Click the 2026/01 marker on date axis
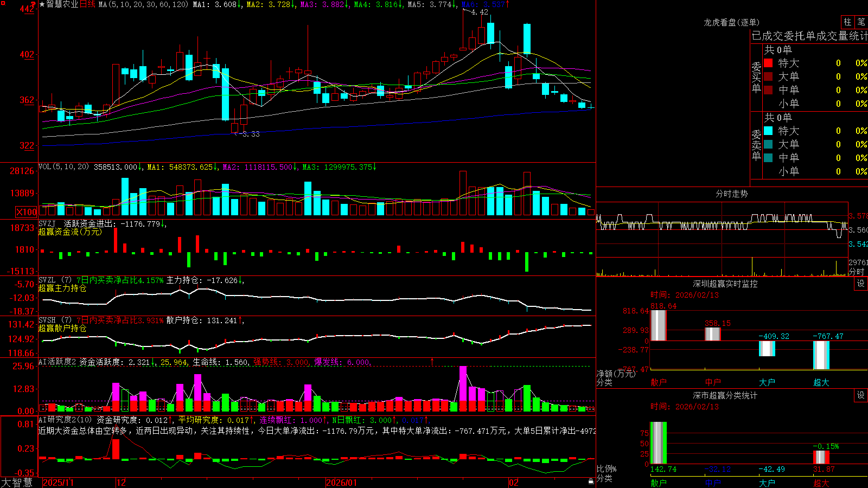The width and height of the screenshot is (868, 488). click(342, 483)
